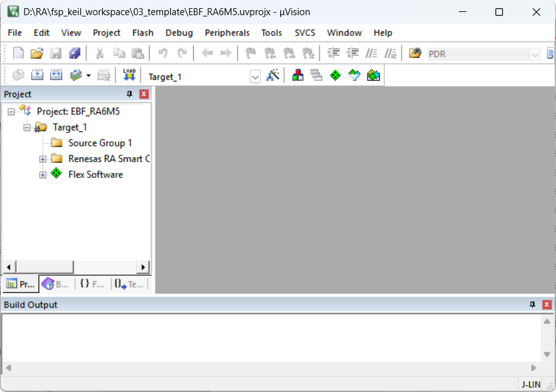Open the Target_1 selection dropdown
556x392 pixels.
click(x=255, y=76)
